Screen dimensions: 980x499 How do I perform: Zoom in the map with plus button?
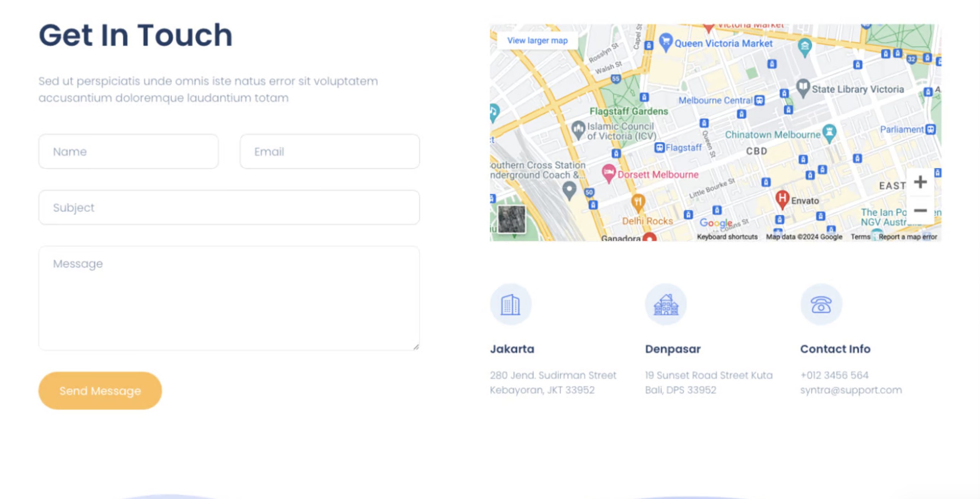click(920, 182)
